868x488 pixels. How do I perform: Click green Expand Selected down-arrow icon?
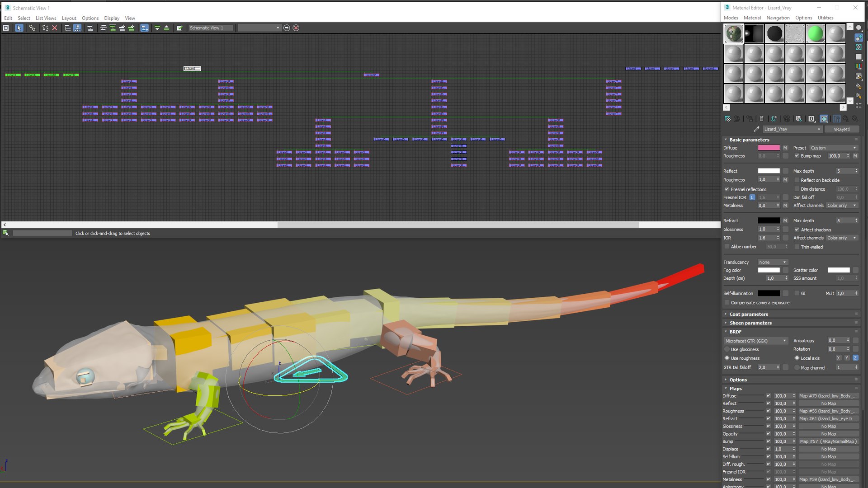(157, 28)
